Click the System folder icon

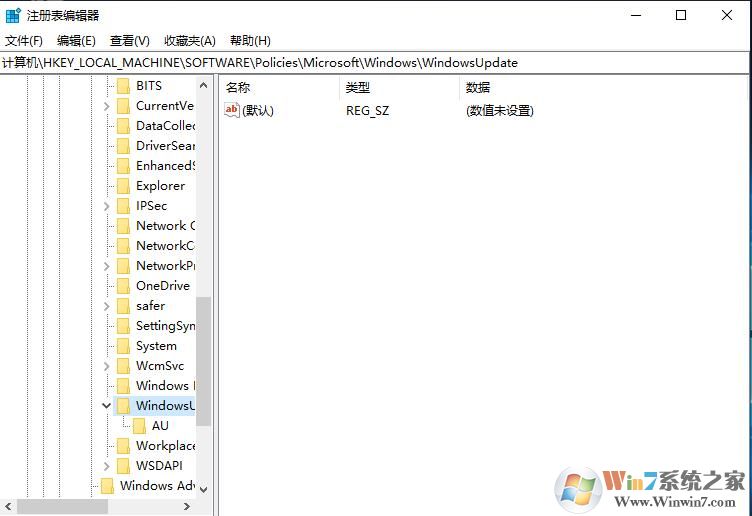pos(123,346)
